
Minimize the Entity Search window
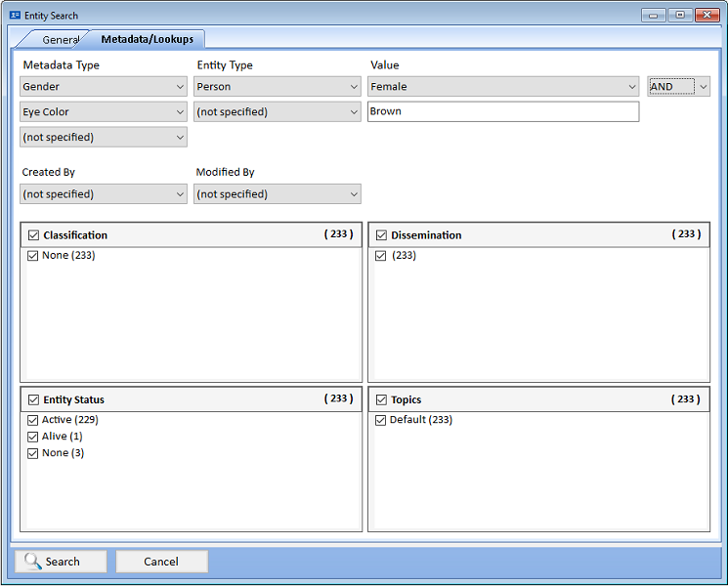tap(654, 16)
